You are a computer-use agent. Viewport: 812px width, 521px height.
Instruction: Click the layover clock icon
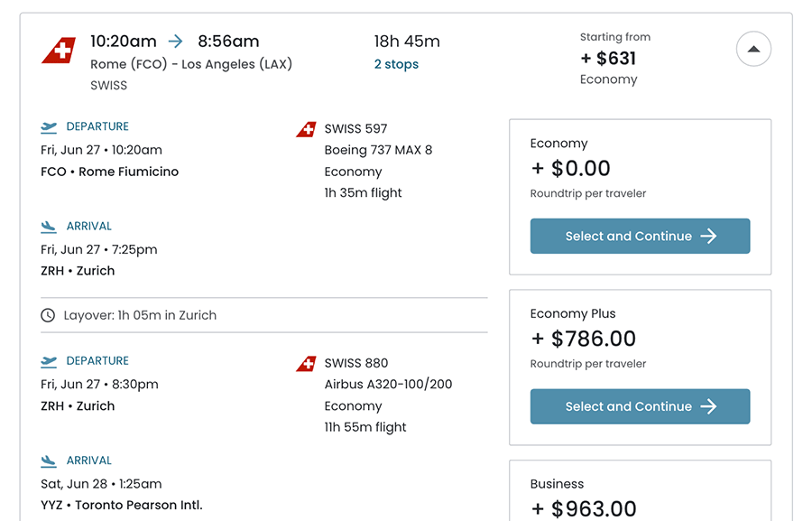48,315
